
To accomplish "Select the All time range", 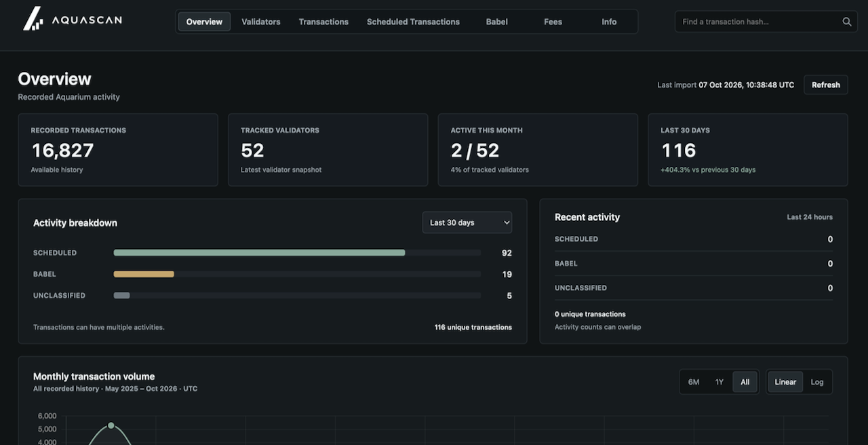I will (745, 382).
